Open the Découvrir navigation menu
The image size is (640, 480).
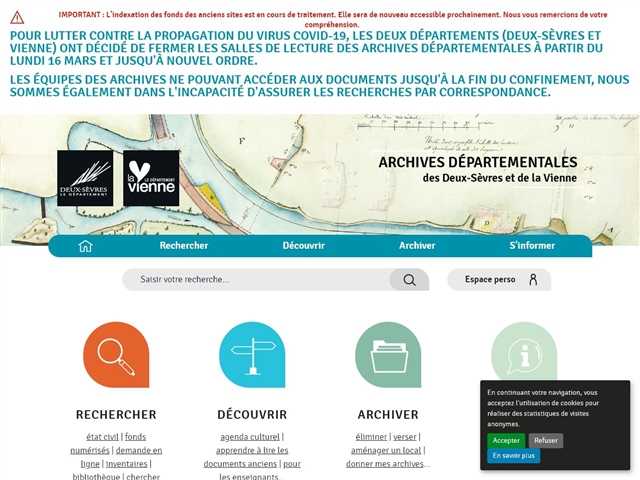pyautogui.click(x=304, y=245)
